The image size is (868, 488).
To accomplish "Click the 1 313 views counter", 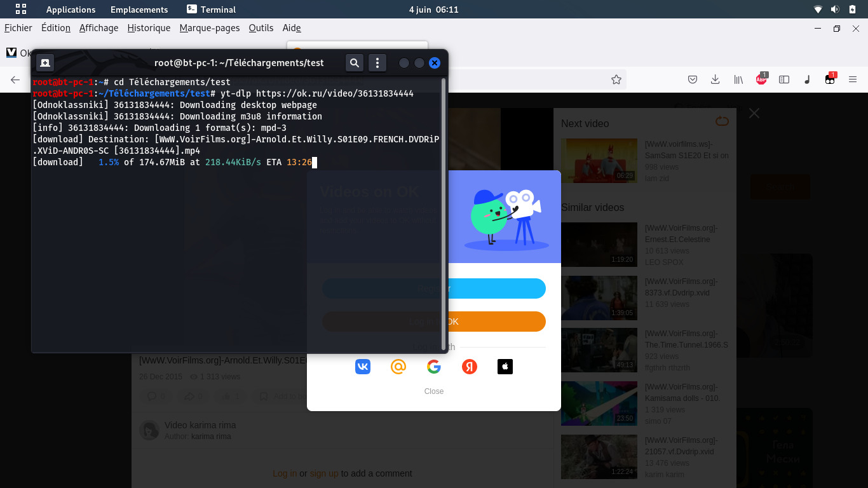I will pyautogui.click(x=215, y=377).
